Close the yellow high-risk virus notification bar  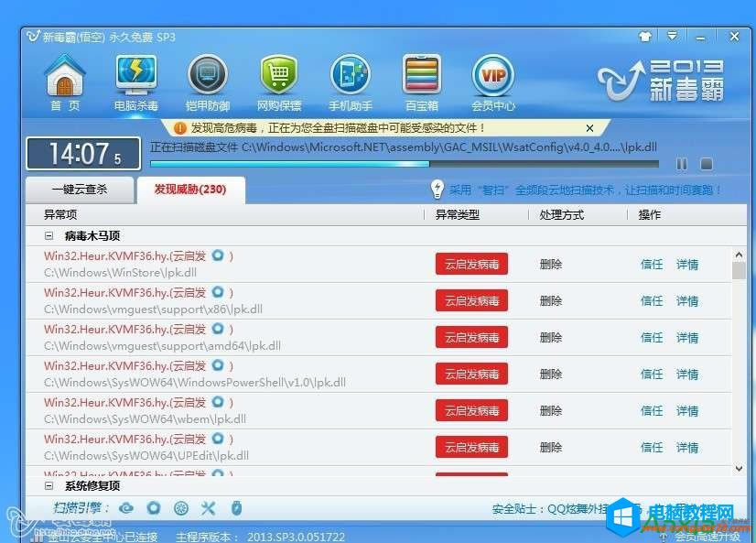tap(589, 128)
